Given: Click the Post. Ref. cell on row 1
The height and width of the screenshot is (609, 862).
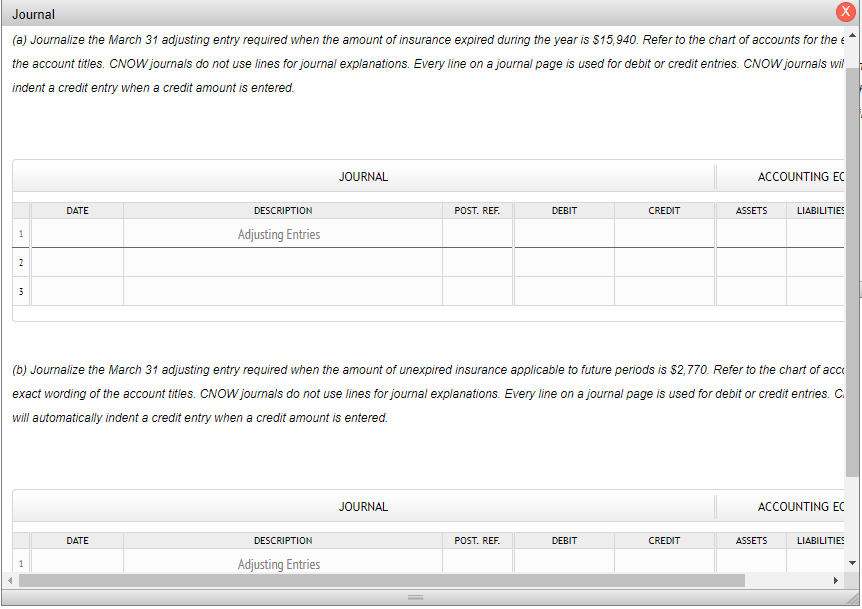Looking at the screenshot, I should tap(477, 232).
